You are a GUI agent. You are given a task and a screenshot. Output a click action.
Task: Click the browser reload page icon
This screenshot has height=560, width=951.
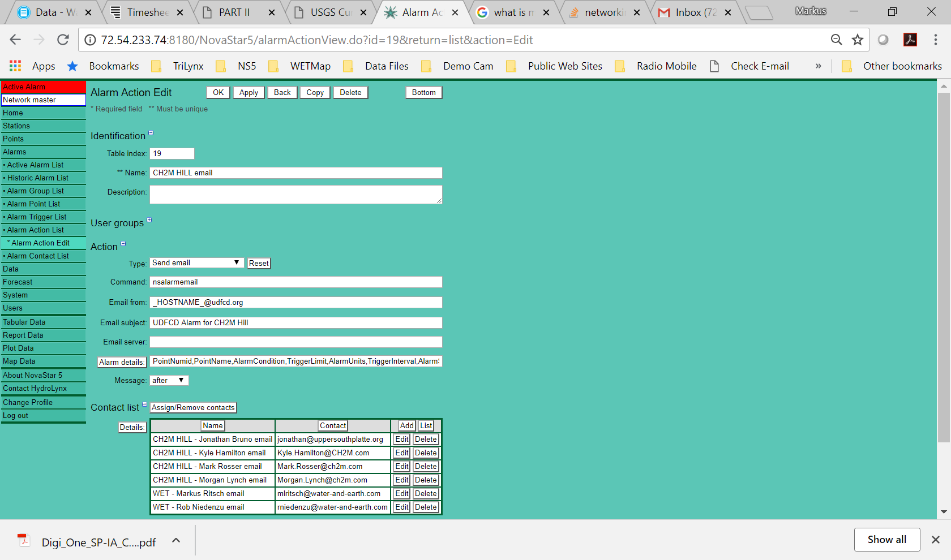63,40
